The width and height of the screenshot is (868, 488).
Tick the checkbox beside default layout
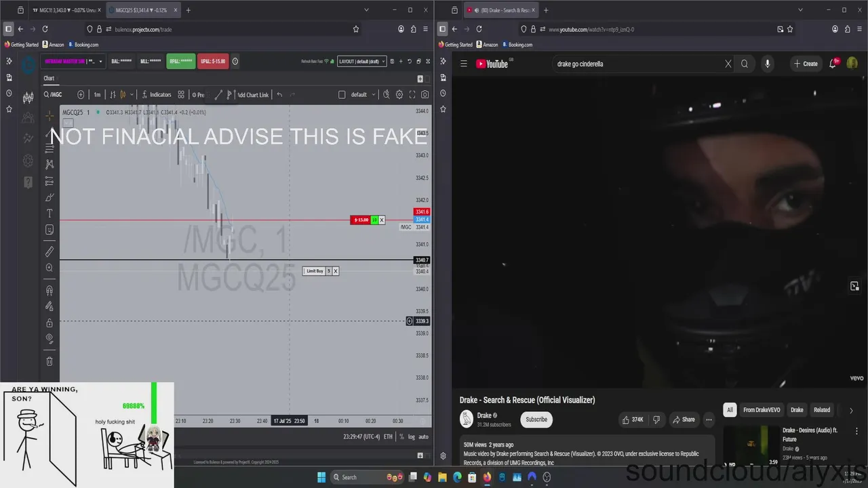click(342, 95)
